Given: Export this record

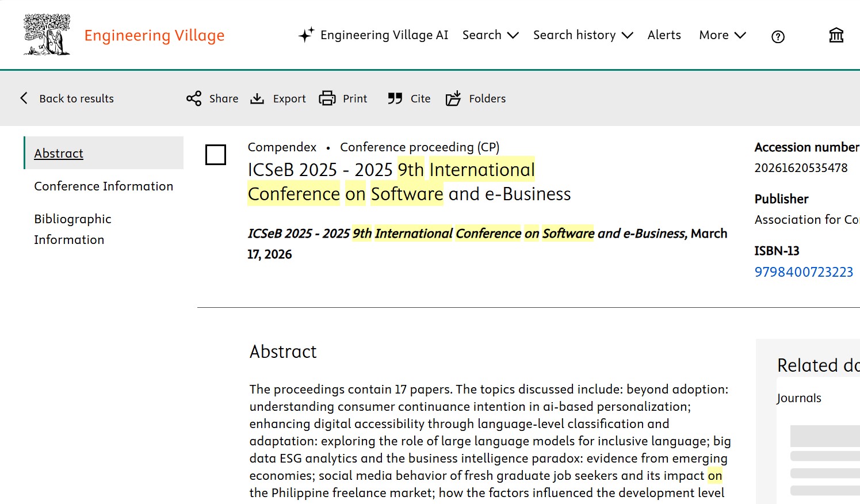Looking at the screenshot, I should coord(289,98).
